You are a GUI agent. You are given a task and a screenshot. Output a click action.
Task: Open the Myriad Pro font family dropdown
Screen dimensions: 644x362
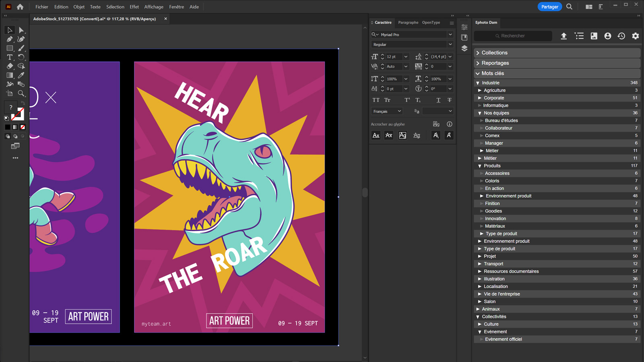pyautogui.click(x=450, y=35)
